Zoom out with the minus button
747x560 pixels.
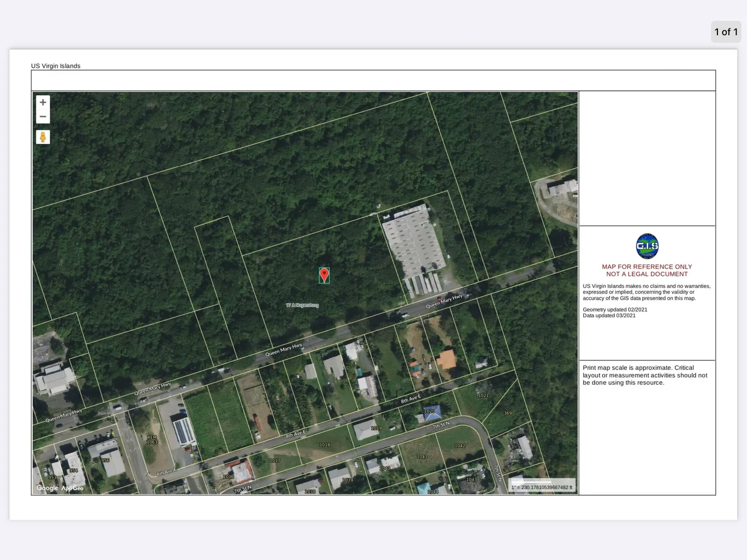(x=43, y=117)
